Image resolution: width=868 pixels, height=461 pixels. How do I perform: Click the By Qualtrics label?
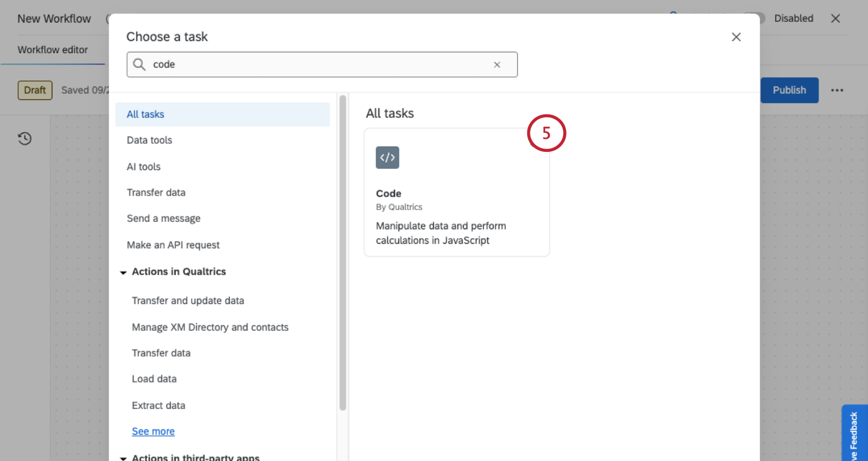(x=399, y=207)
